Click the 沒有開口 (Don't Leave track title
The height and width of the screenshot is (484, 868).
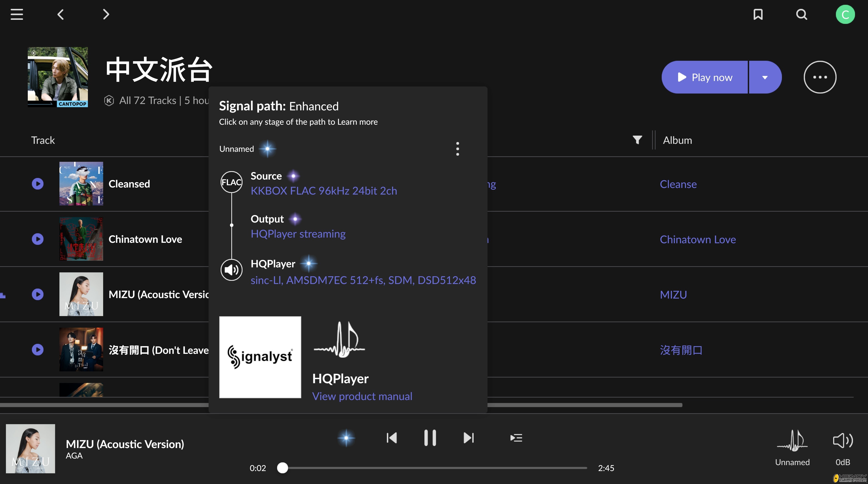pyautogui.click(x=158, y=350)
